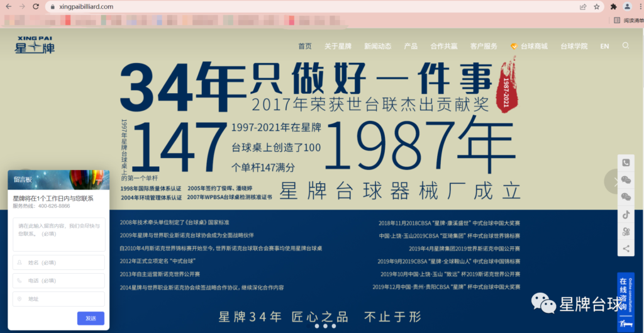This screenshot has height=333, width=644.
Task: Open the 合作共赢 menu
Action: click(443, 46)
